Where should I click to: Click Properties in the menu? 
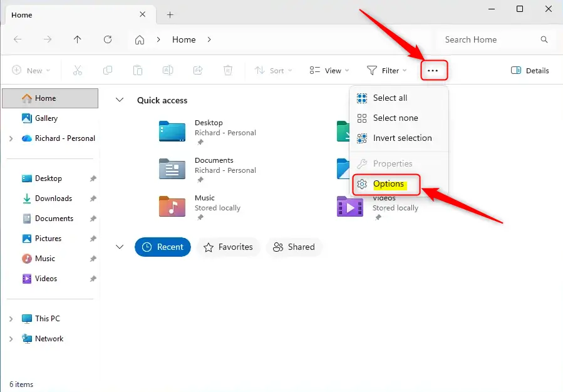tap(399, 163)
